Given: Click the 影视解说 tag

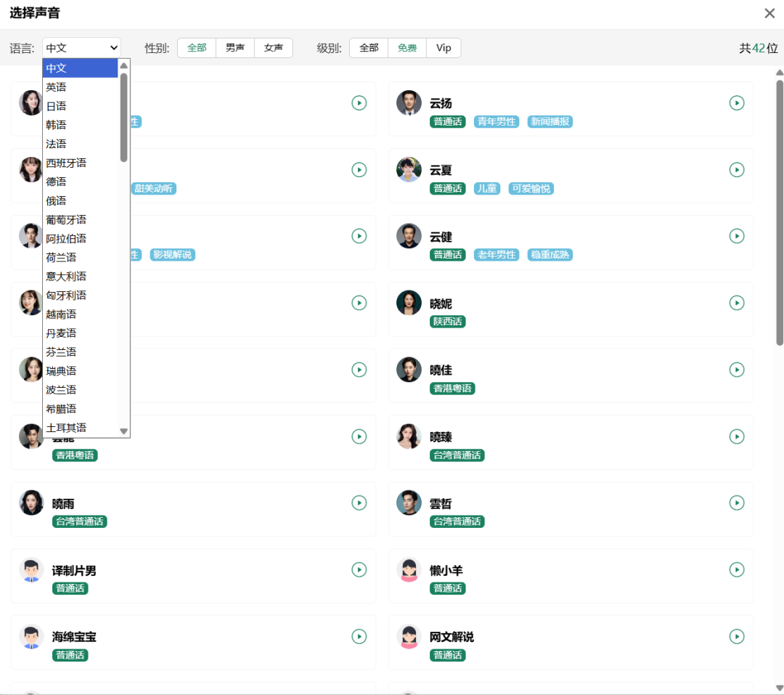Looking at the screenshot, I should (172, 255).
